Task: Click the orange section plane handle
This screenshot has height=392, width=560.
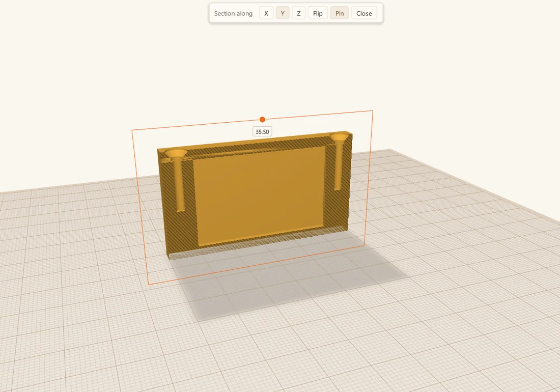Action: click(x=262, y=120)
